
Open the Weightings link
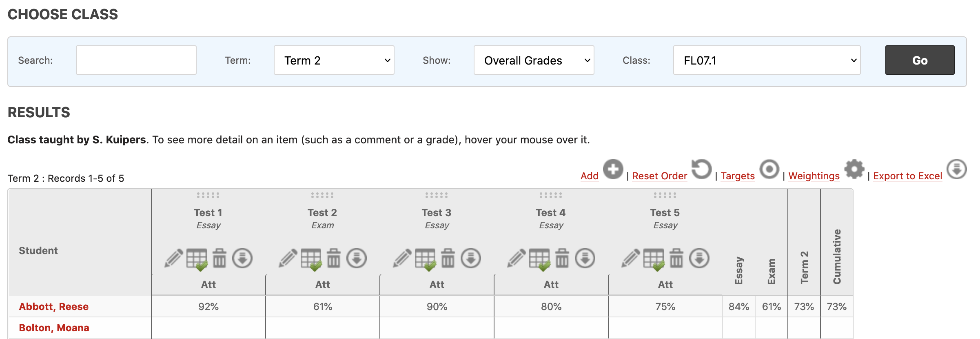814,176
